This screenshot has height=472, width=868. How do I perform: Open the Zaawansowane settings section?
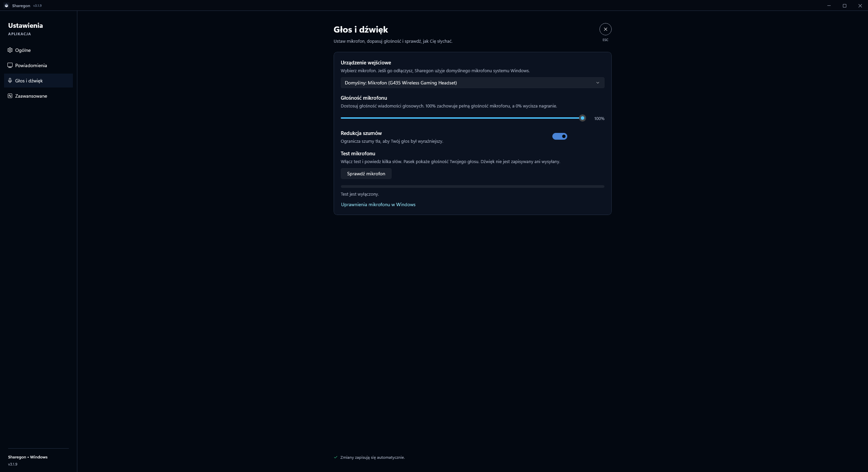tap(38, 96)
